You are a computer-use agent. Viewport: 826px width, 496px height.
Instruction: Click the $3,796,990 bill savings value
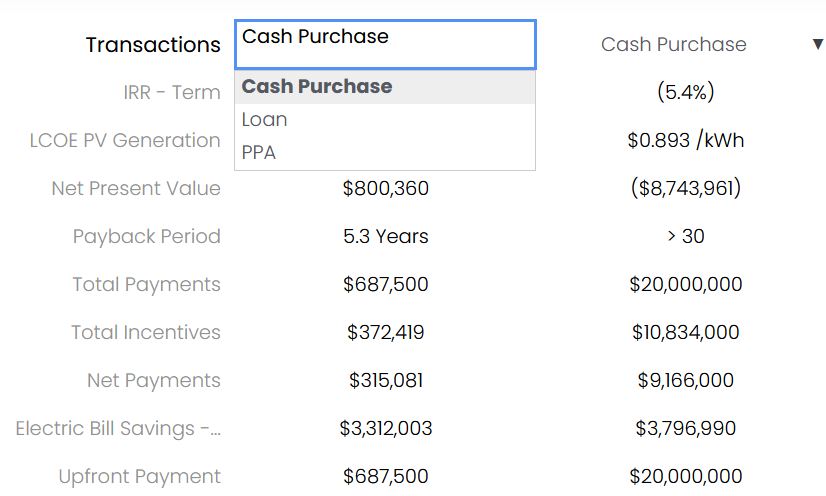686,429
